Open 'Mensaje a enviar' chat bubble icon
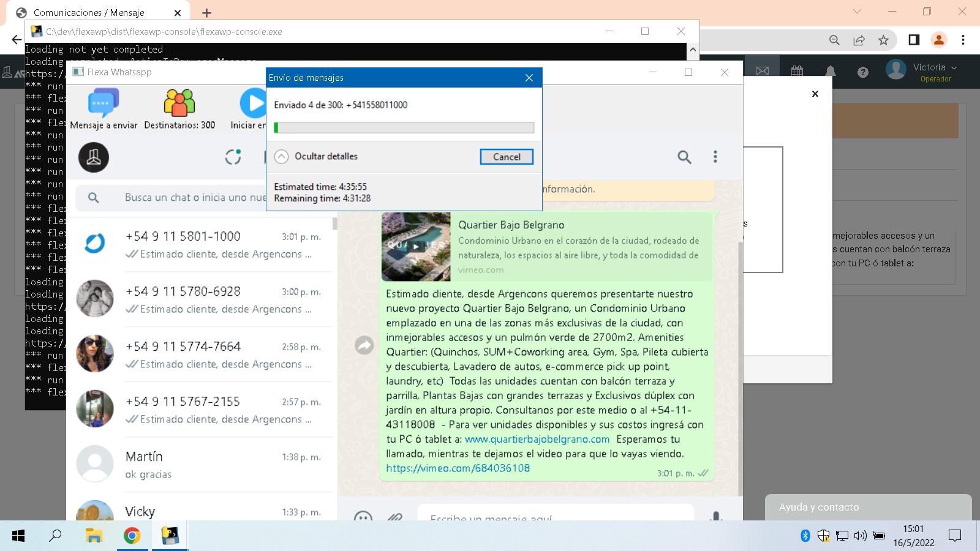 (104, 103)
